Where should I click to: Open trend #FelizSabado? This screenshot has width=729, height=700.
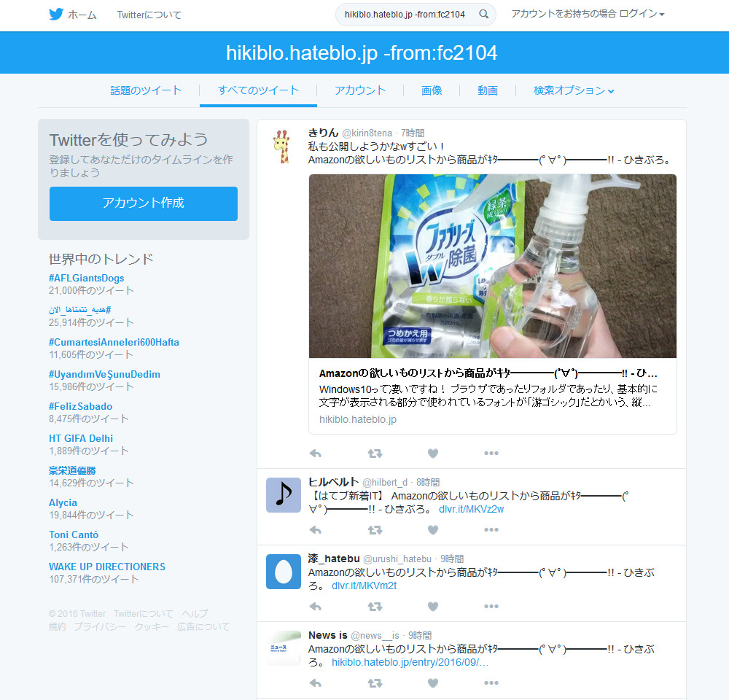(x=80, y=407)
